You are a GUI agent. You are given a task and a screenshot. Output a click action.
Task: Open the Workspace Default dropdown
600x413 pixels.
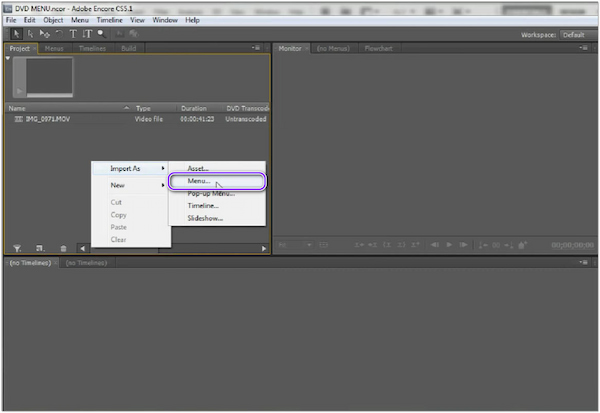[578, 35]
